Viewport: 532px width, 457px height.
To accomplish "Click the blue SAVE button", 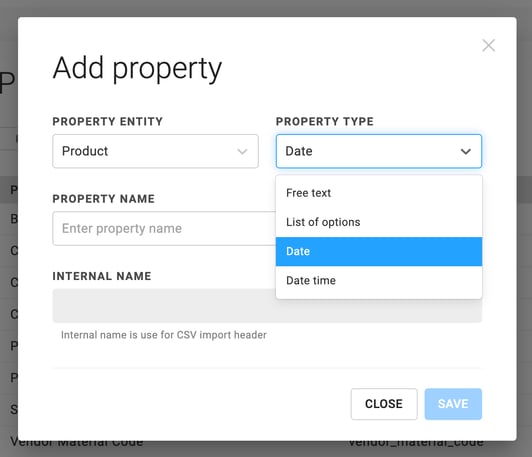I will coord(453,404).
